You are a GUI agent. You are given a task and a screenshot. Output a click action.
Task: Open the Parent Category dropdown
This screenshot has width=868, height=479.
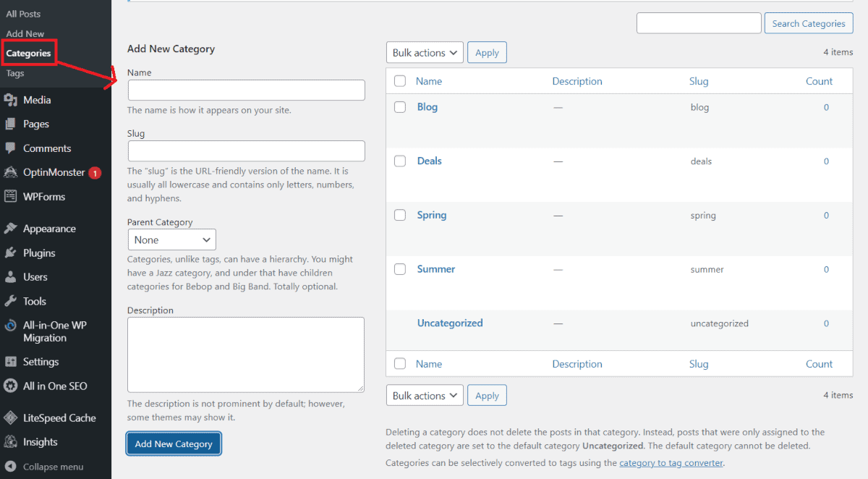pos(171,239)
